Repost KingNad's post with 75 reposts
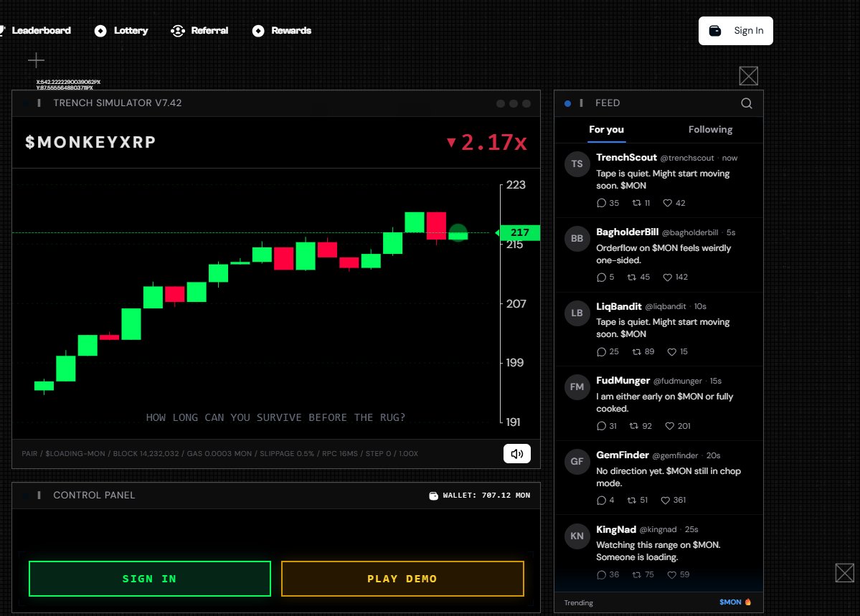The width and height of the screenshot is (860, 616). click(643, 575)
